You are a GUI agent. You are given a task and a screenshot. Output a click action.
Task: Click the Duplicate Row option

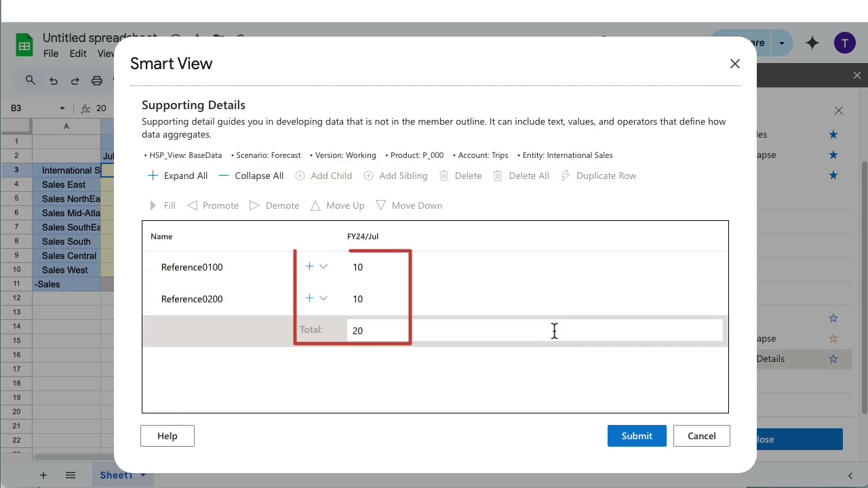coord(598,176)
